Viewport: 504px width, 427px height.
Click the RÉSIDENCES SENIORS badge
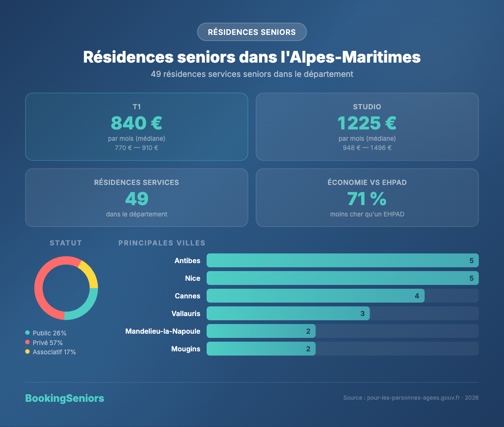(x=252, y=32)
